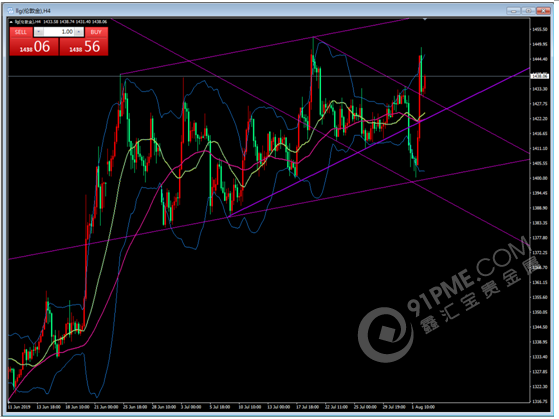Click the 1455.50 price scale label

click(x=540, y=29)
